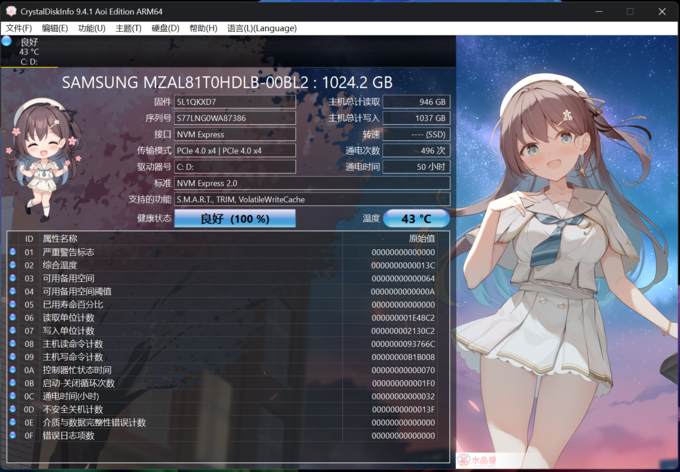Click the 43 °C temperature button
Screen dimensions: 680x472
coord(417,218)
